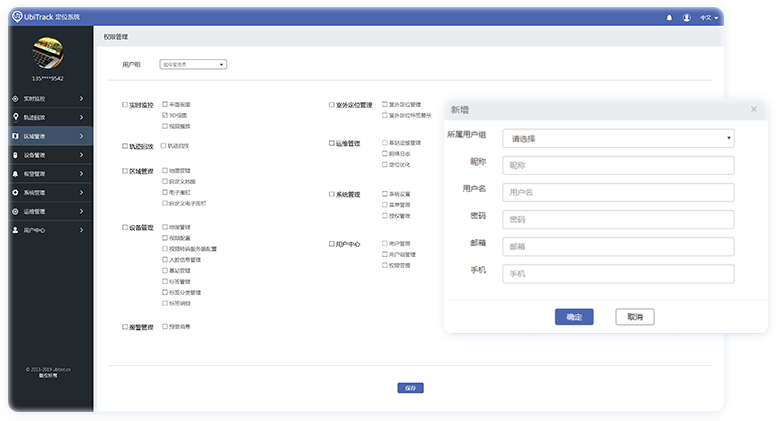Expand the 实时监控 sidebar chevron

pyautogui.click(x=82, y=98)
